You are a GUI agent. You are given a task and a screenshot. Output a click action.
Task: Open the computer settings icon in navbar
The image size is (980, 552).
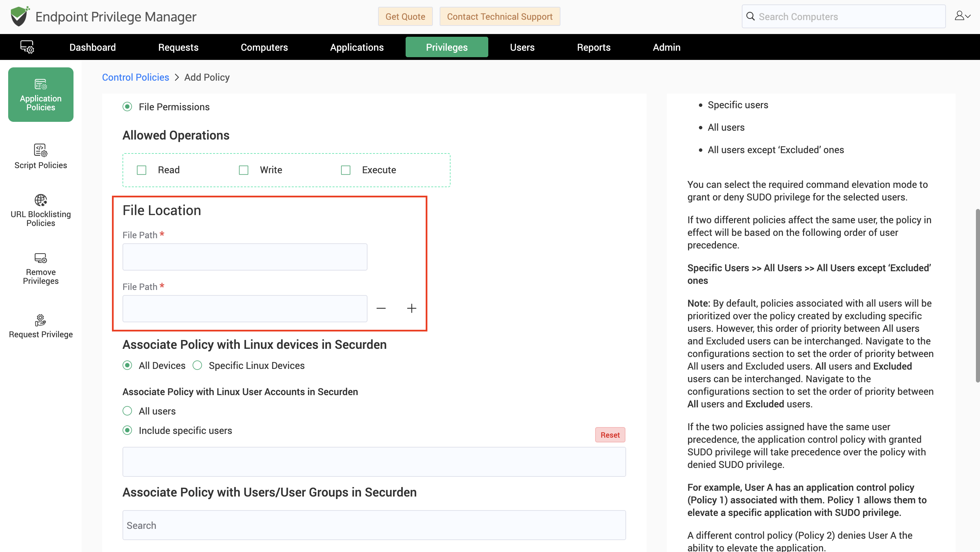click(27, 47)
